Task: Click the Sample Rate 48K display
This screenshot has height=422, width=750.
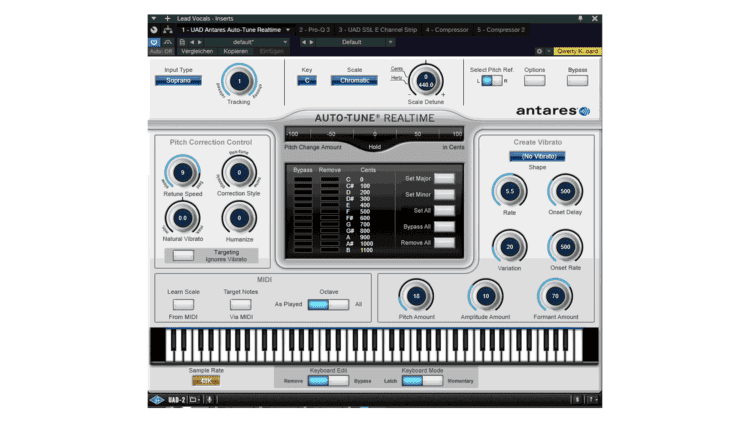Action: (206, 381)
